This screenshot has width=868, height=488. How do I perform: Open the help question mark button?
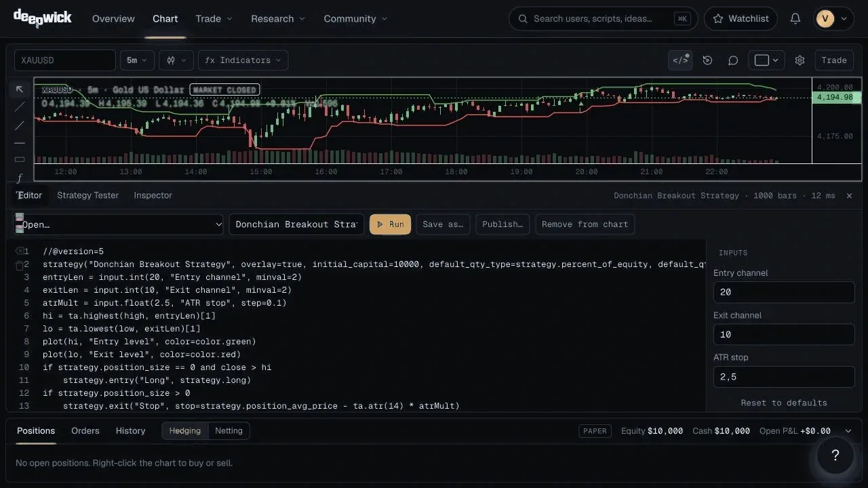(835, 455)
